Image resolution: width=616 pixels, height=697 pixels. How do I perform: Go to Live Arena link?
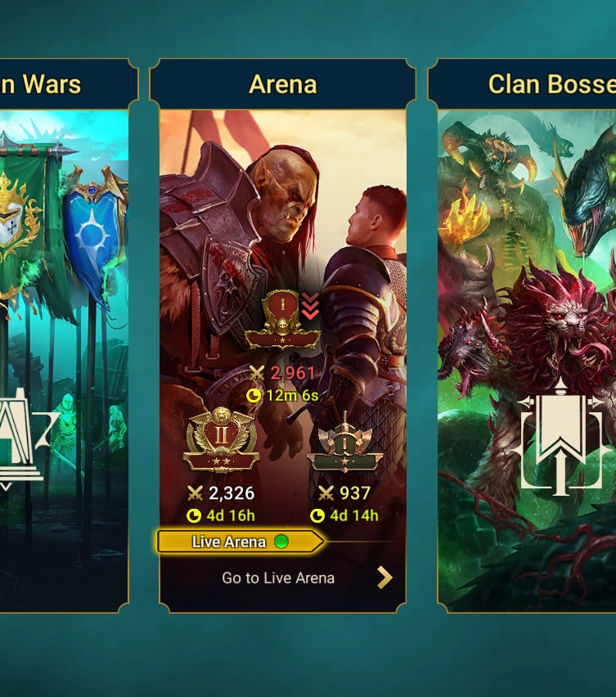(x=278, y=578)
